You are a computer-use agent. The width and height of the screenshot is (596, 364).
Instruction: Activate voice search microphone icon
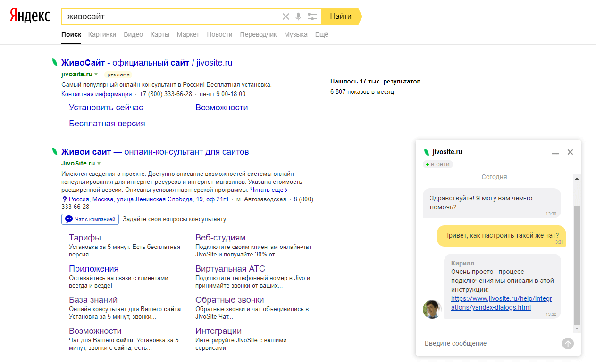click(298, 17)
